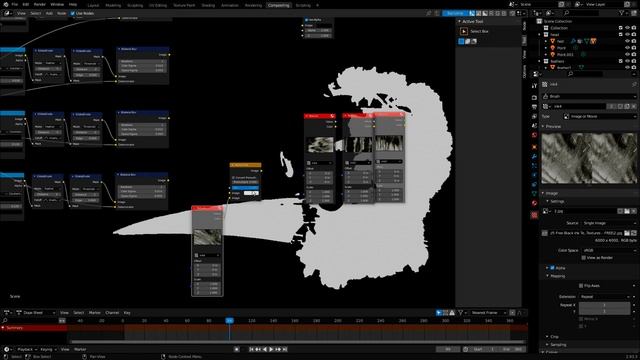Jump to the start frame
Screen dimensions: 640x360
[251, 349]
